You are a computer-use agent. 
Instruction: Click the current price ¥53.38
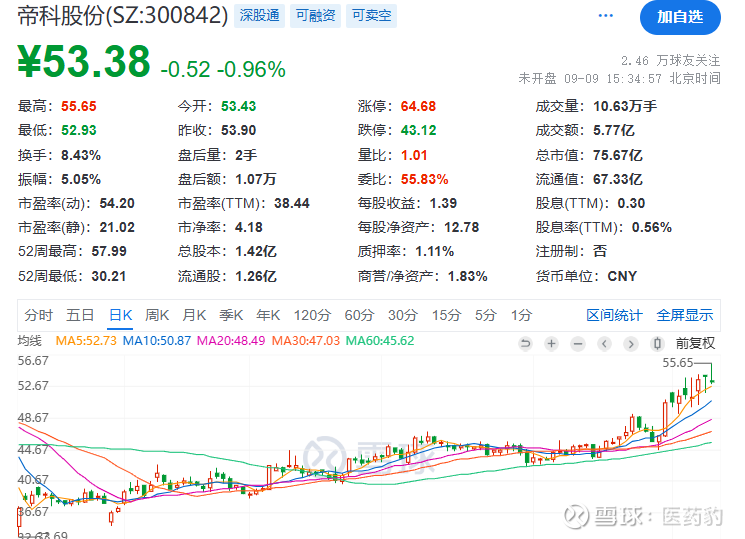[x=84, y=61]
